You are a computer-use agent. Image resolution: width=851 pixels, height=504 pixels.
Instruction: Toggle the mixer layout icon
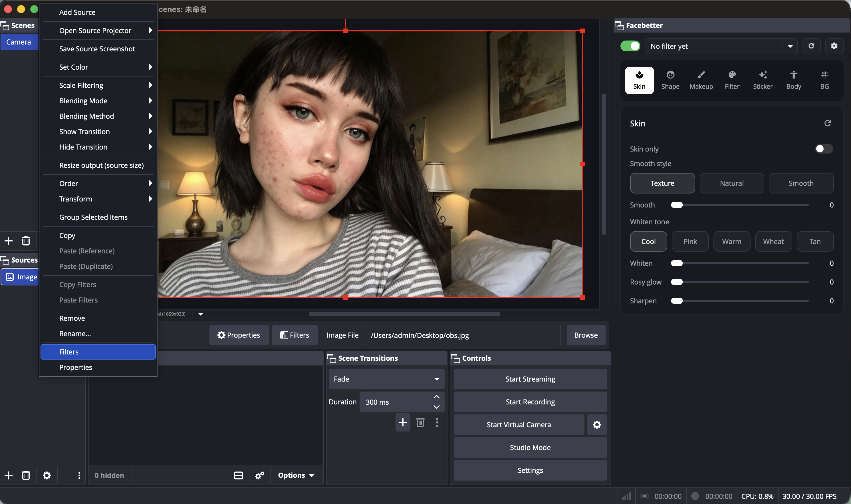238,475
